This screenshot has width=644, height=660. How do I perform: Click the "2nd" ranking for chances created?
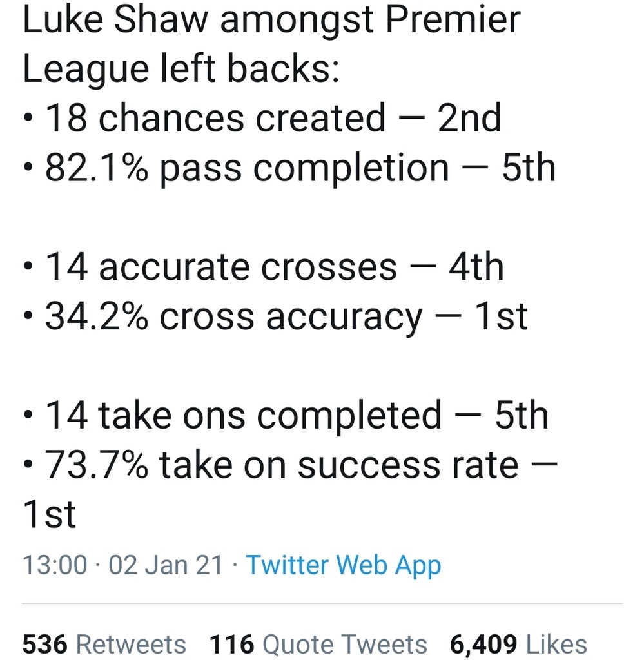click(469, 119)
